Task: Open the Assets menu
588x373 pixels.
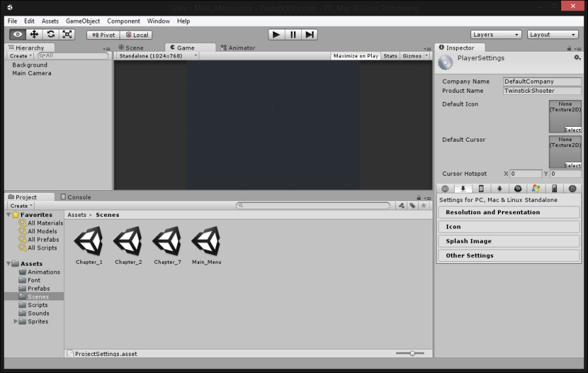Action: tap(50, 21)
